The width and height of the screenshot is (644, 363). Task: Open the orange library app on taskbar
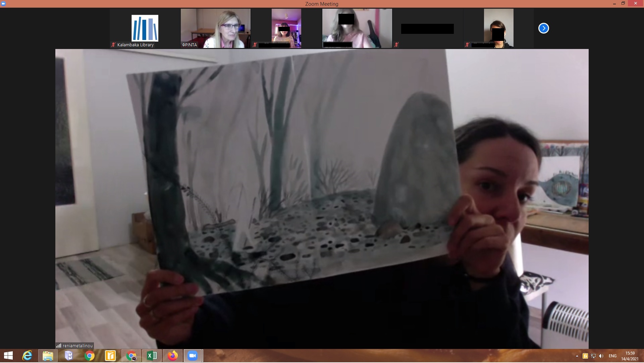[110, 356]
